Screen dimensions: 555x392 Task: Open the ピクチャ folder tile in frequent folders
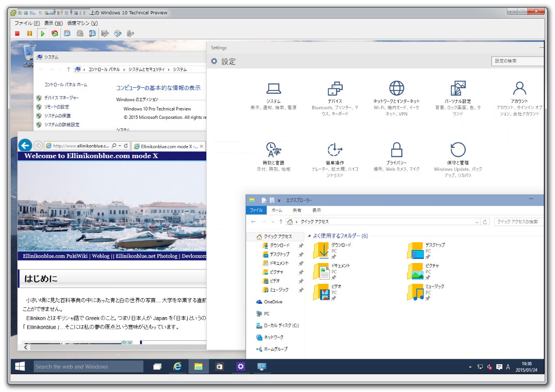coord(424,271)
